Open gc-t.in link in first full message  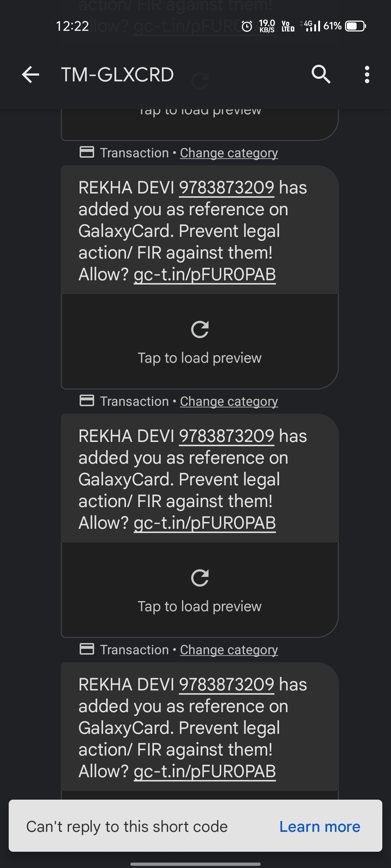click(x=205, y=275)
